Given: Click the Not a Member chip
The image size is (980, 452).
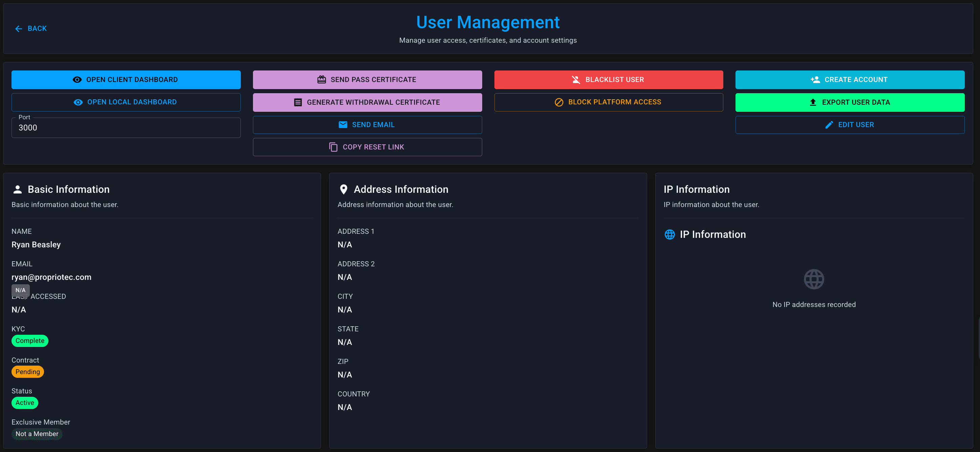Looking at the screenshot, I should (37, 434).
